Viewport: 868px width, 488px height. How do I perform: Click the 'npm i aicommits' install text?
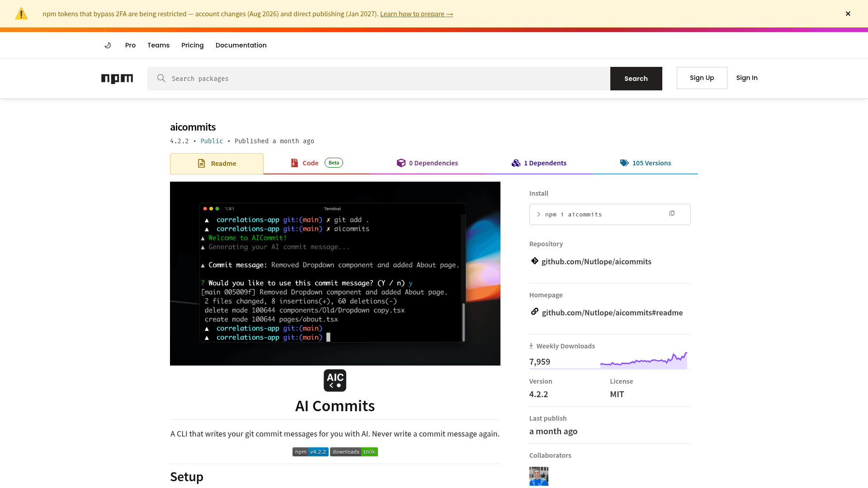pos(573,215)
